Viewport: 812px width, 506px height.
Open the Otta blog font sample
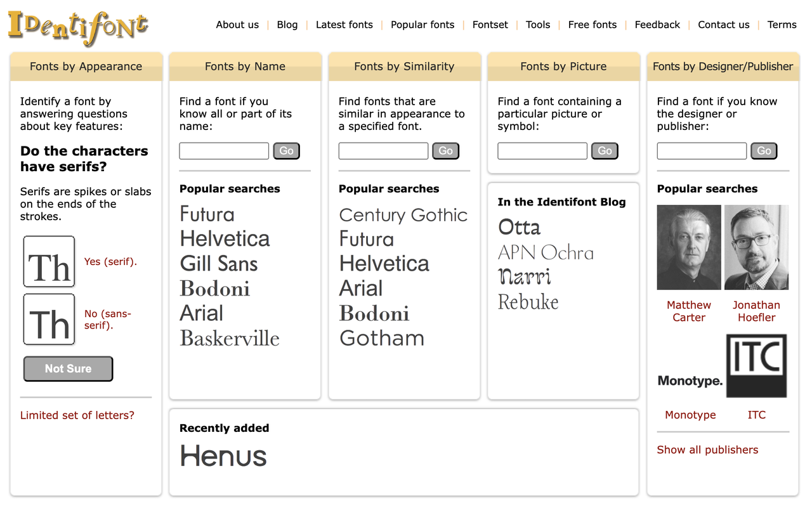[520, 227]
